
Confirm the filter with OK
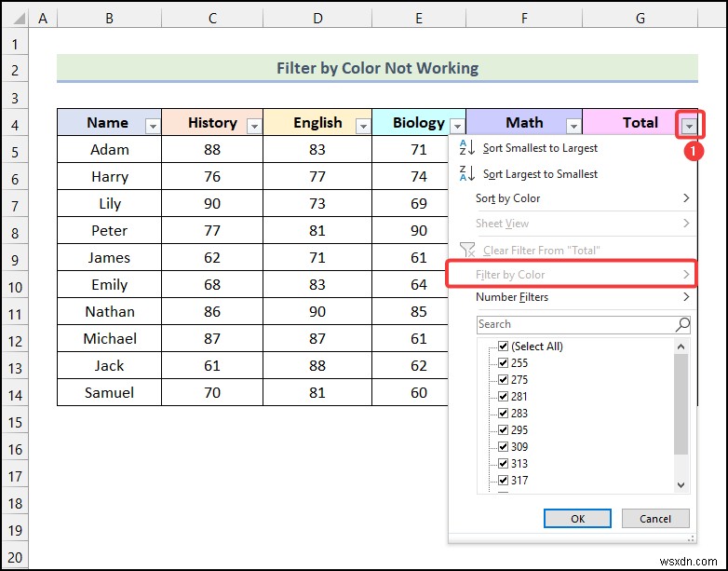[x=577, y=519]
